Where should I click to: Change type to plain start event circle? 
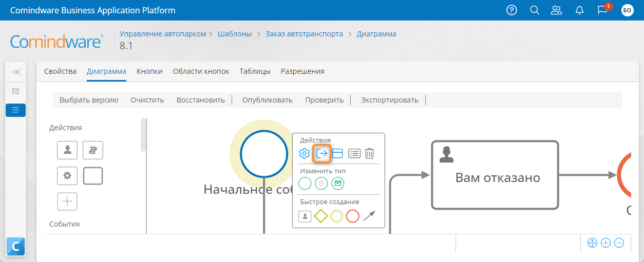coord(305,183)
